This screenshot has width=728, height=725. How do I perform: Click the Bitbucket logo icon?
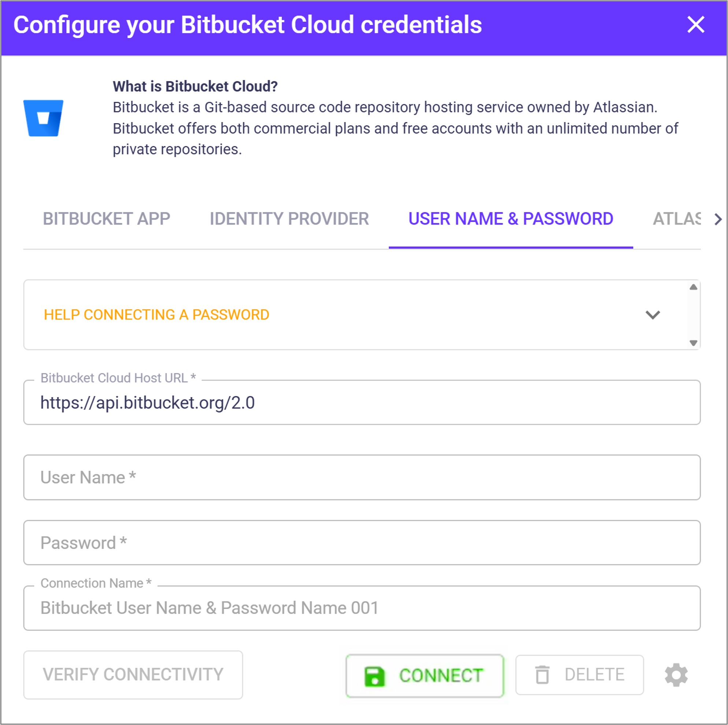coord(43,118)
